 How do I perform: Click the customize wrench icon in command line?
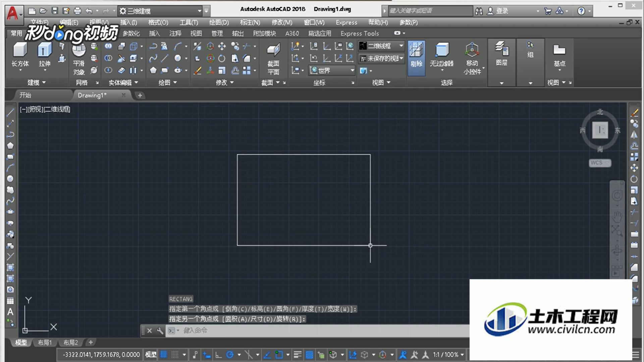(160, 330)
